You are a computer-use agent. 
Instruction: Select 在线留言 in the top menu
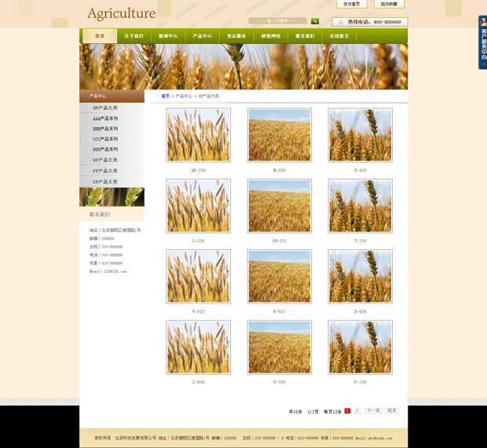tap(339, 36)
